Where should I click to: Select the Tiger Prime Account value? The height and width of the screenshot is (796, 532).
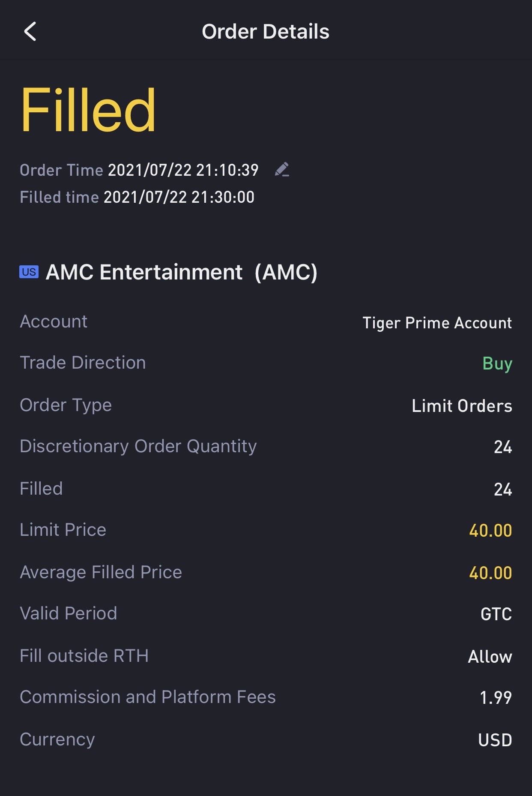tap(437, 323)
